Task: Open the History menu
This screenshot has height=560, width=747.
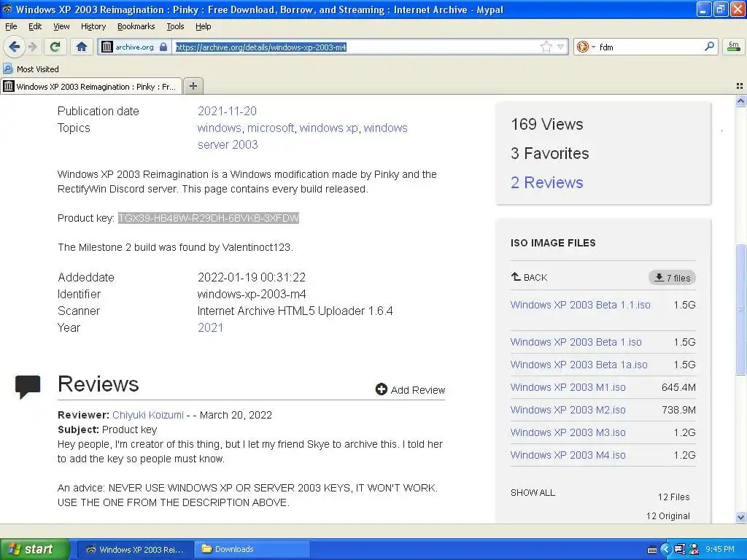Action: click(93, 26)
